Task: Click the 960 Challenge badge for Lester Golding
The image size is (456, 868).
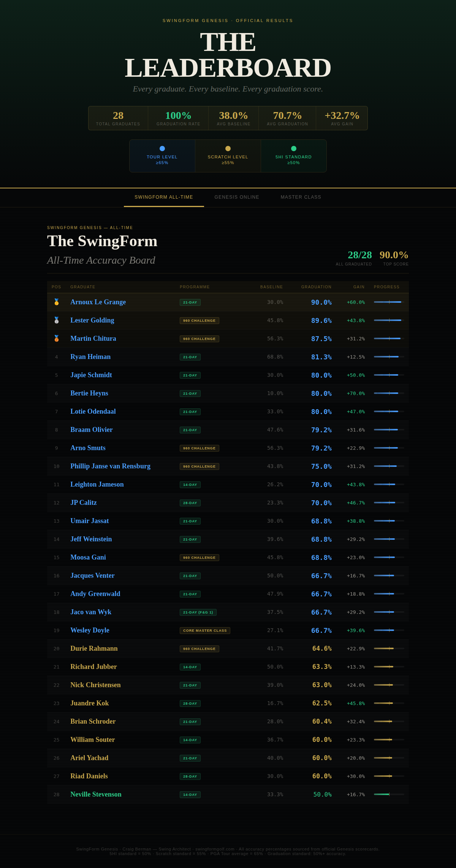Action: click(199, 321)
